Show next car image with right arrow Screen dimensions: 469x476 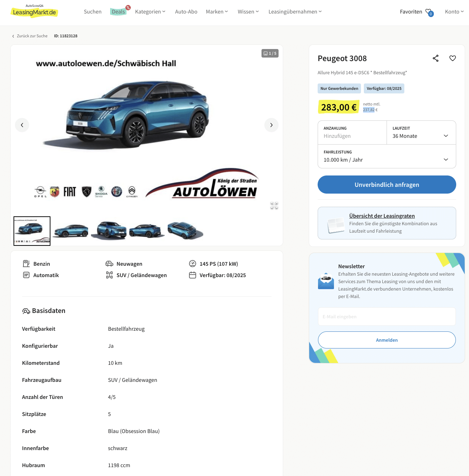pyautogui.click(x=271, y=125)
